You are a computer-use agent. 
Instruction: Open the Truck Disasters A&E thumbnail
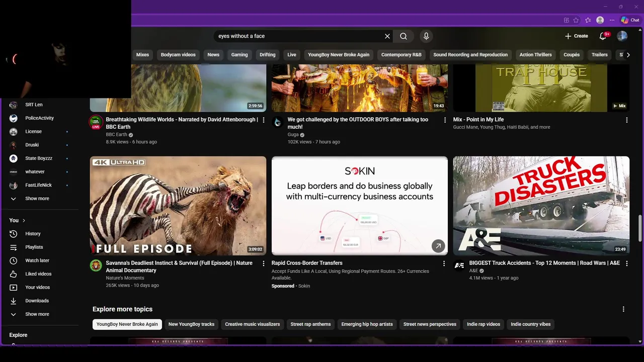click(x=541, y=206)
